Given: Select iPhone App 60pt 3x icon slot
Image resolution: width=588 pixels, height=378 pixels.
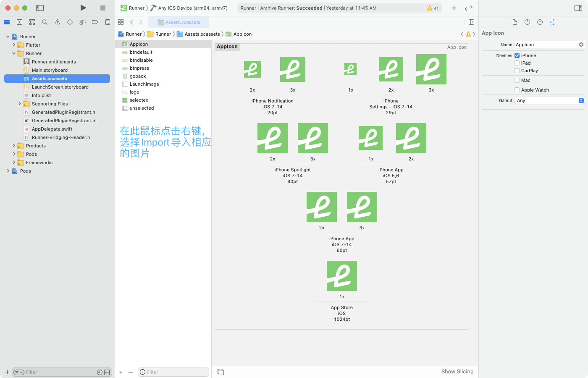Looking at the screenshot, I should 362,207.
